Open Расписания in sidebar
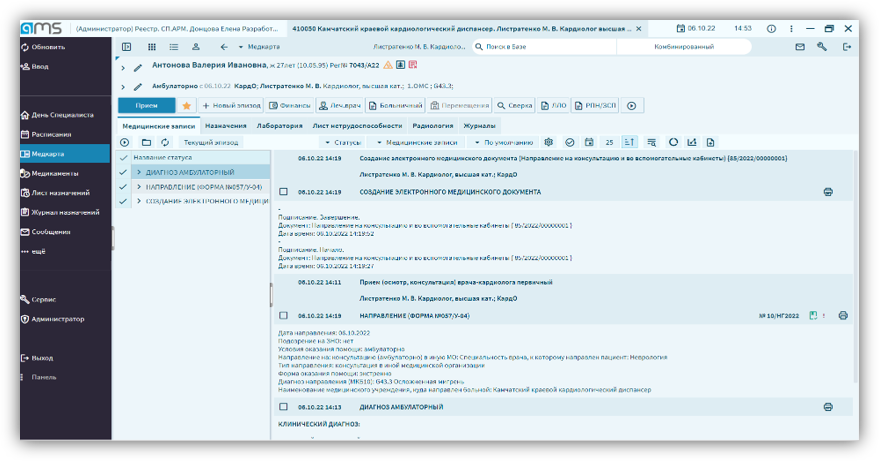The height and width of the screenshot is (461, 879). pyautogui.click(x=46, y=135)
